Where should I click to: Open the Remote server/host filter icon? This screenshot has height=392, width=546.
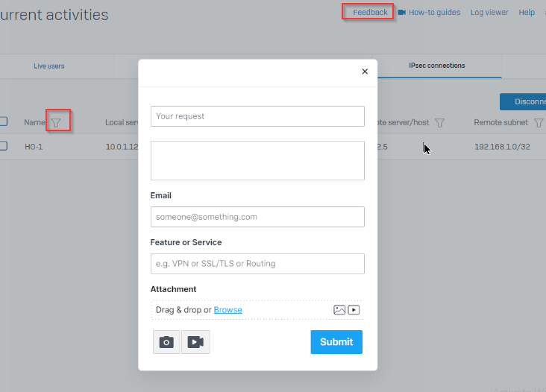(439, 123)
